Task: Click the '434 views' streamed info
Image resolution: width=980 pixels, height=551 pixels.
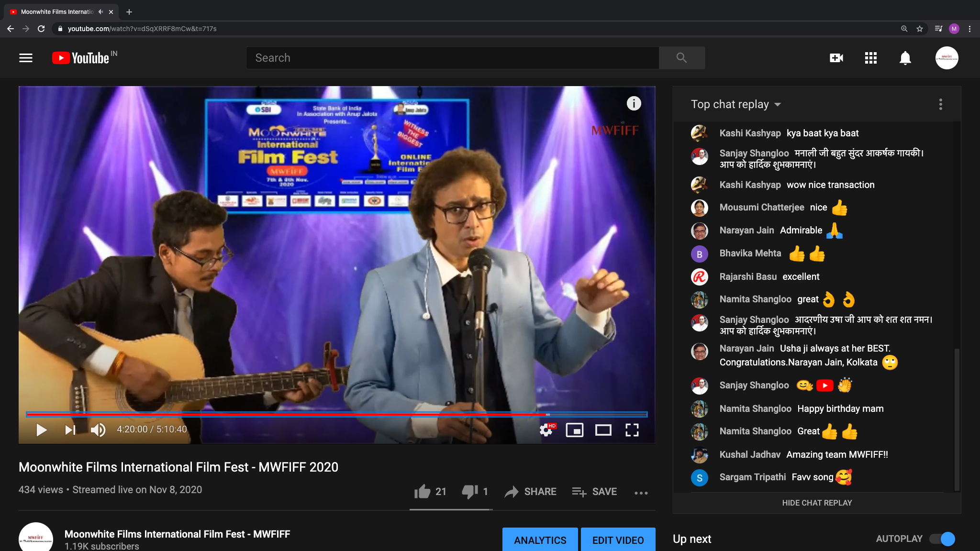Action: tap(110, 490)
